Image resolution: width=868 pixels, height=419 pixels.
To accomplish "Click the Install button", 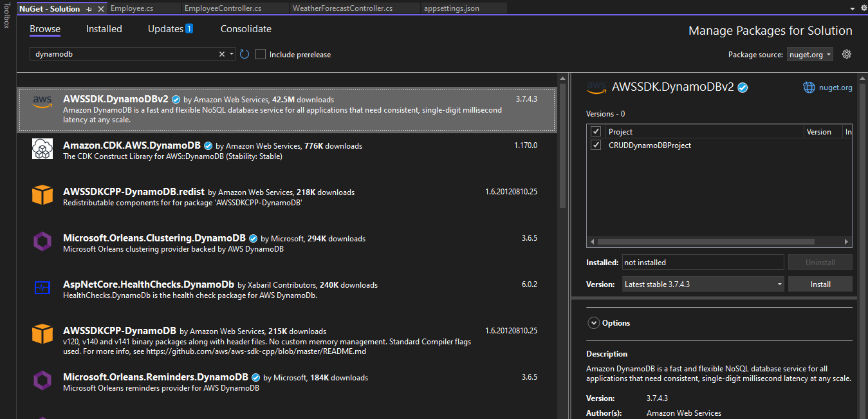I will coord(820,284).
